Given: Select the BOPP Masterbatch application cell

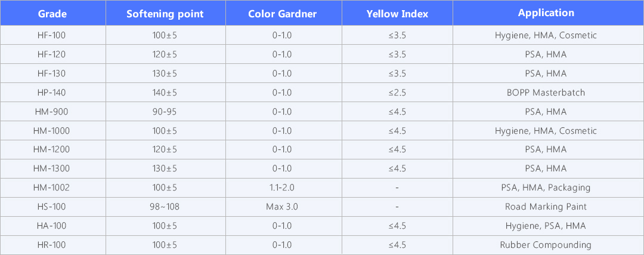Looking at the screenshot, I should pyautogui.click(x=546, y=93).
